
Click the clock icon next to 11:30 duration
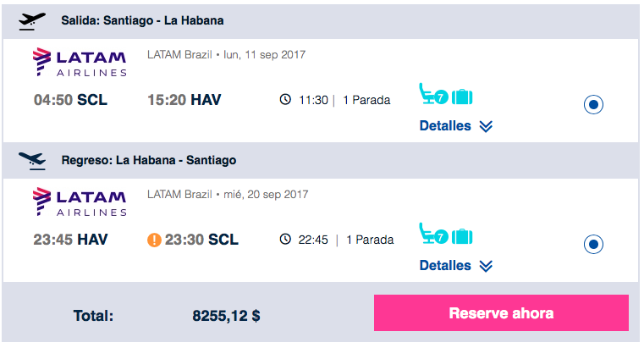tap(285, 99)
